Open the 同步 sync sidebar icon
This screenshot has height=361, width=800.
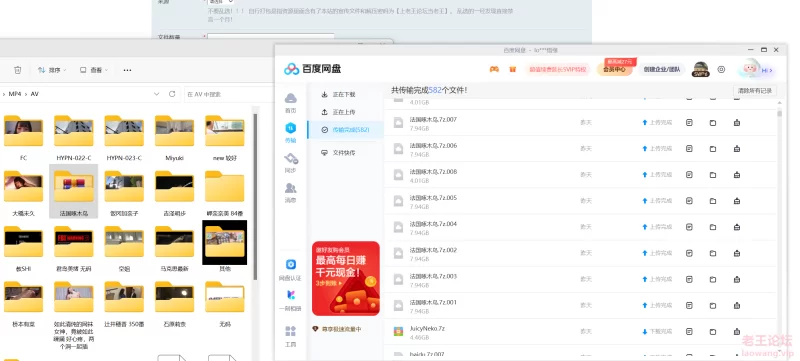click(290, 162)
